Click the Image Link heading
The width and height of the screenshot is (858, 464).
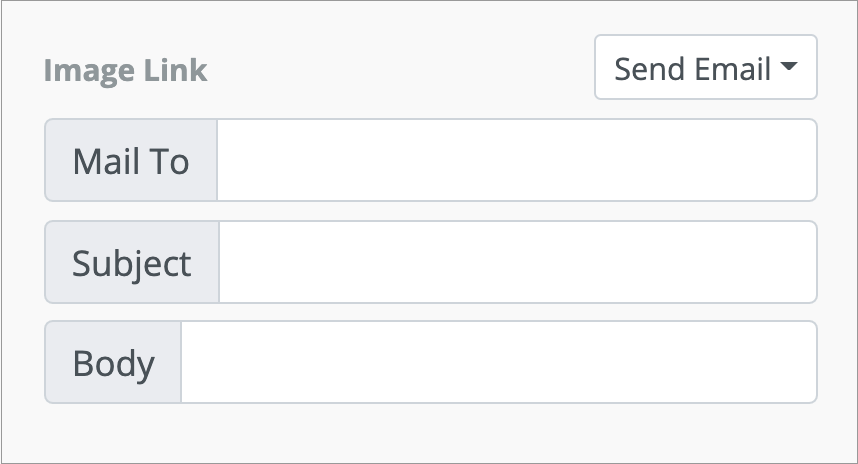[125, 71]
